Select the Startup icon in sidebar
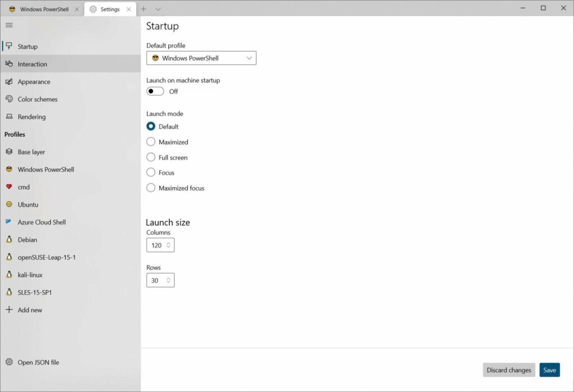The height and width of the screenshot is (392, 574). point(9,46)
